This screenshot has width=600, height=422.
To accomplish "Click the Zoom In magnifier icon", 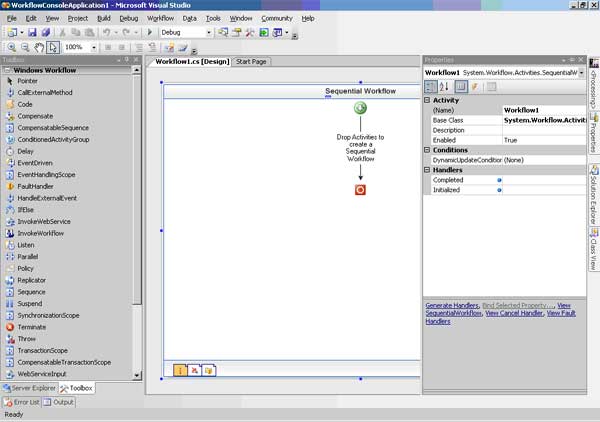I will tap(11, 47).
